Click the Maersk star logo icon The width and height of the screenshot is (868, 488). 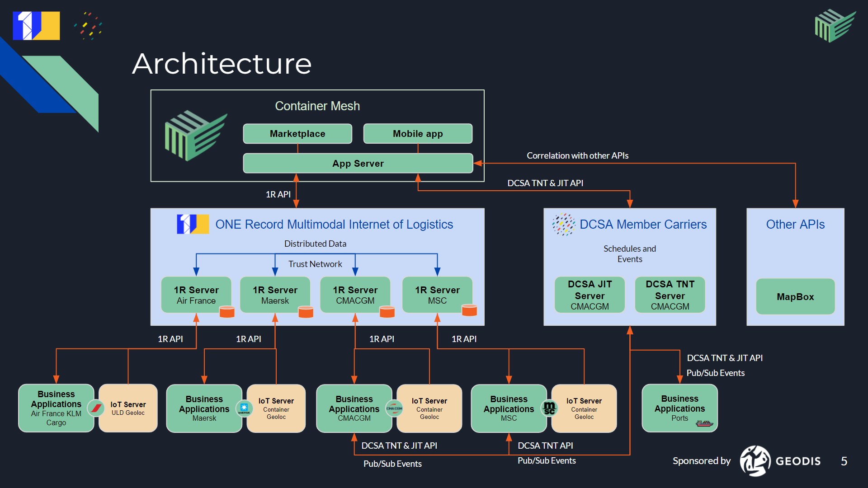[244, 408]
